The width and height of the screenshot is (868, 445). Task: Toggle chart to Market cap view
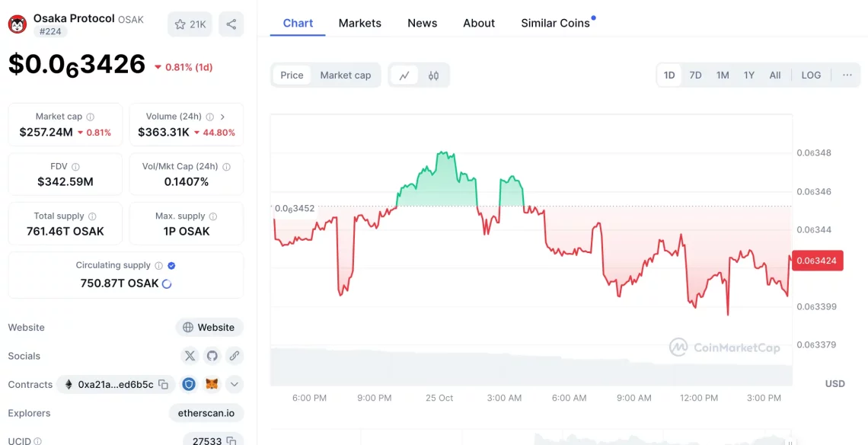[345, 75]
